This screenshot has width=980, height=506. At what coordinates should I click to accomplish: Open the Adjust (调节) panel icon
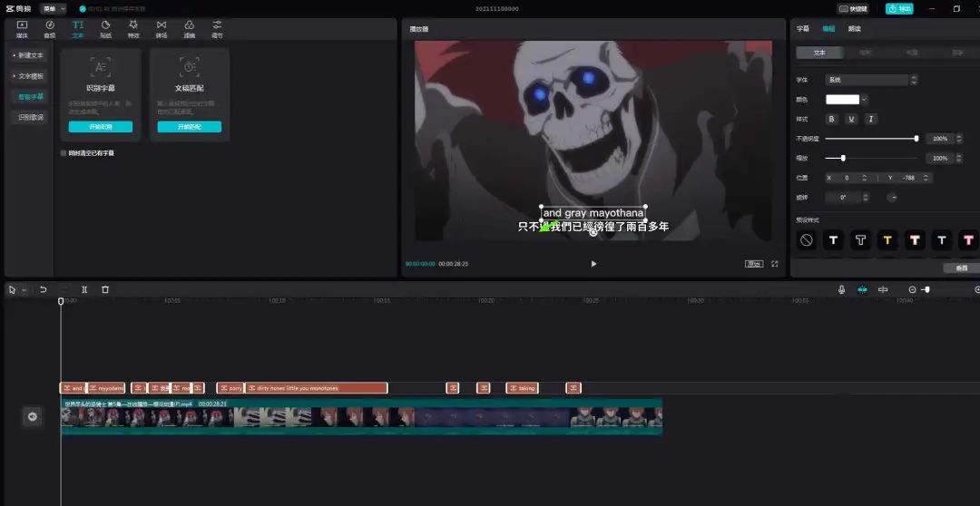[x=217, y=29]
